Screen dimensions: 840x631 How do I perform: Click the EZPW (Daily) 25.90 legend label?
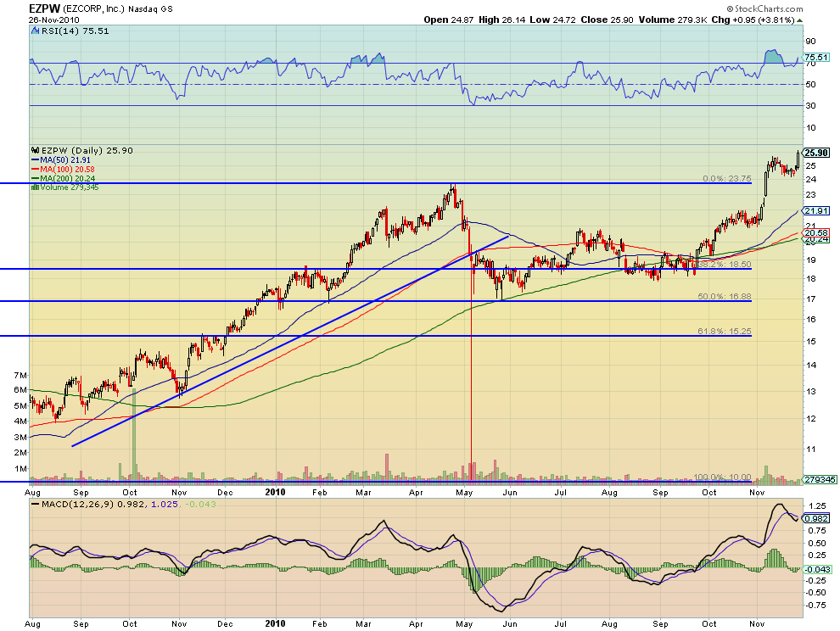tap(87, 150)
